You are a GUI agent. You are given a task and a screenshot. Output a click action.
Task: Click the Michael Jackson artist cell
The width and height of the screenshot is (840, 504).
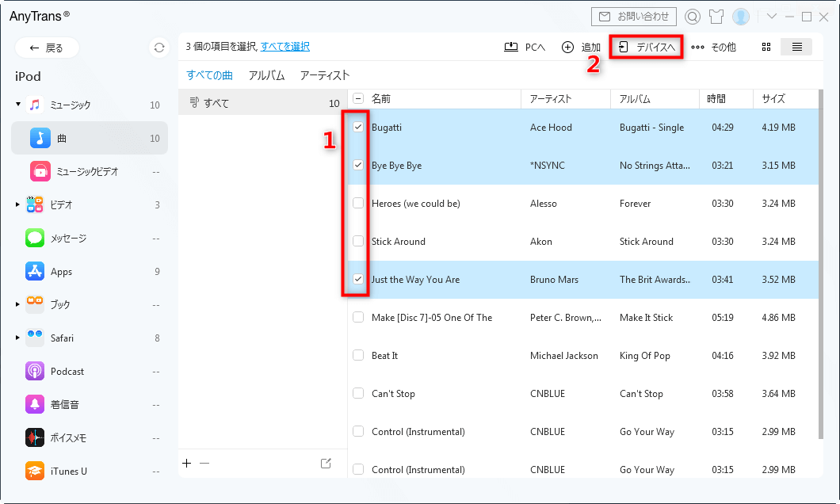pyautogui.click(x=563, y=355)
